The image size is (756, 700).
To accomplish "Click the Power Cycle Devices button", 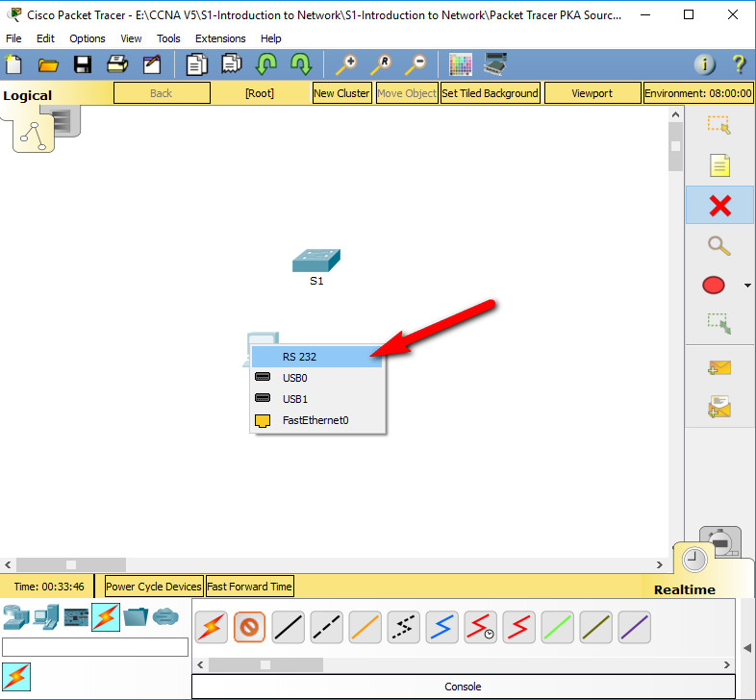I will coord(154,587).
